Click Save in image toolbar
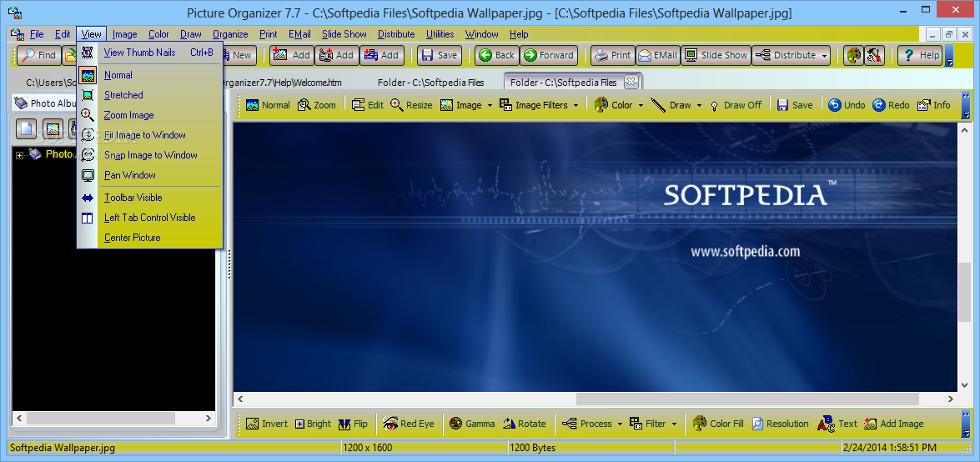This screenshot has width=980, height=462. pyautogui.click(x=795, y=105)
